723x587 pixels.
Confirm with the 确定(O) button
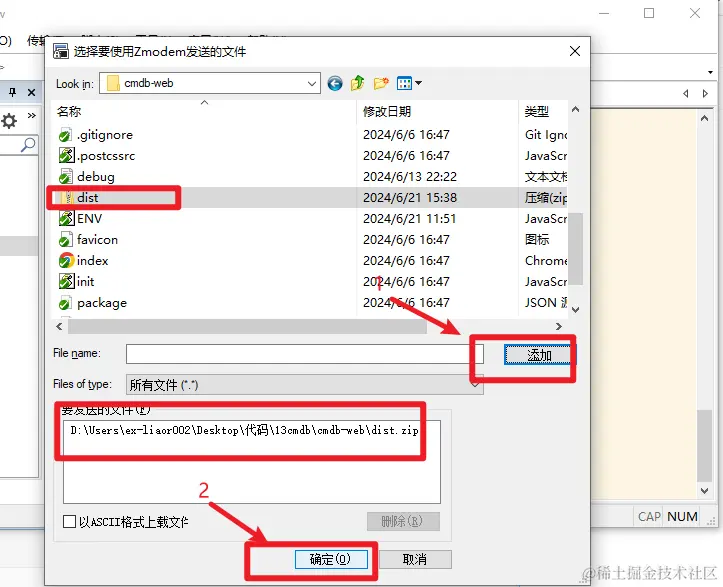coord(331,559)
